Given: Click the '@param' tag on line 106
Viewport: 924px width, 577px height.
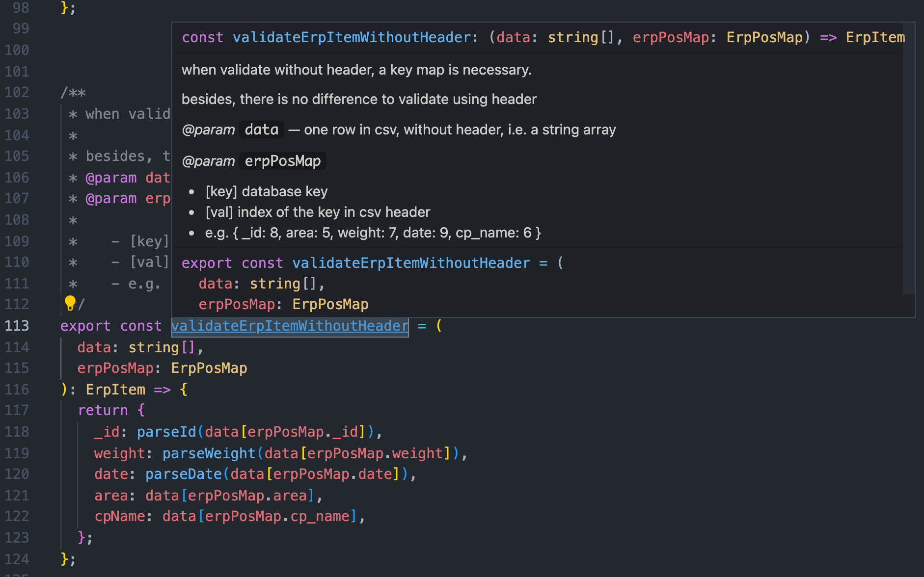Looking at the screenshot, I should tap(111, 178).
